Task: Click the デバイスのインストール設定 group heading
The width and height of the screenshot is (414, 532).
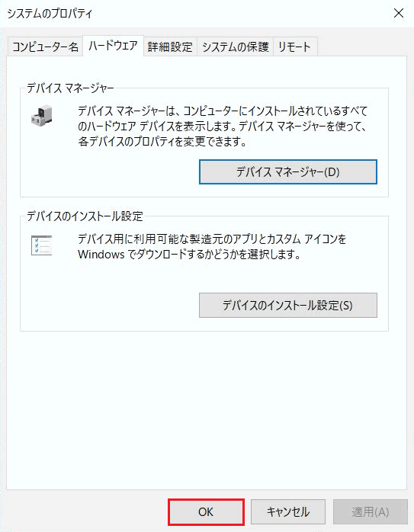Action: tap(85, 216)
